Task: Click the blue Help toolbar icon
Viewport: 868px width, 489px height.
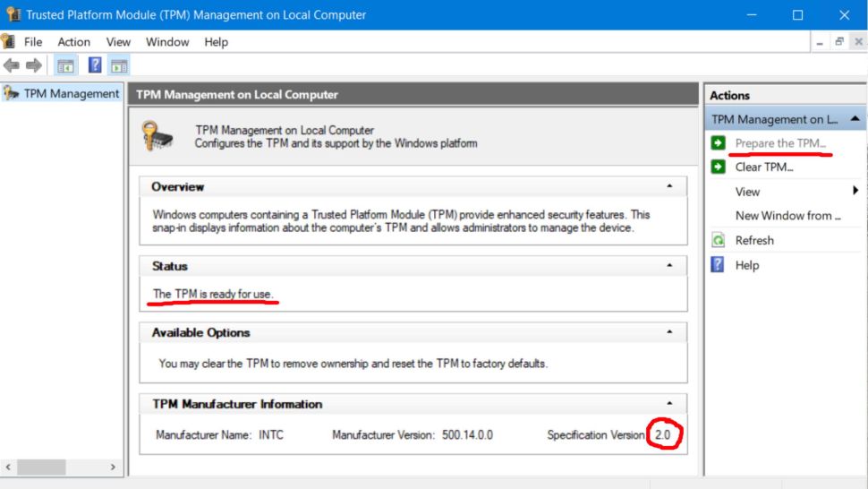Action: (x=95, y=65)
